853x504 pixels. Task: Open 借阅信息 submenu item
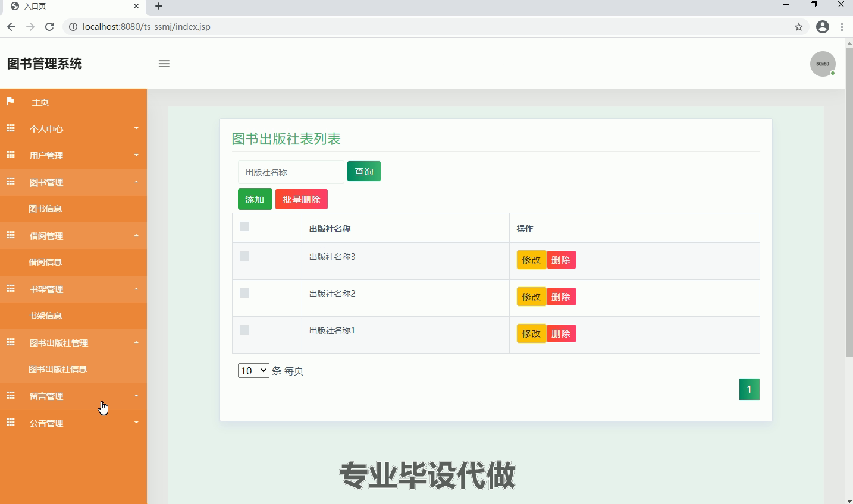[x=45, y=262]
